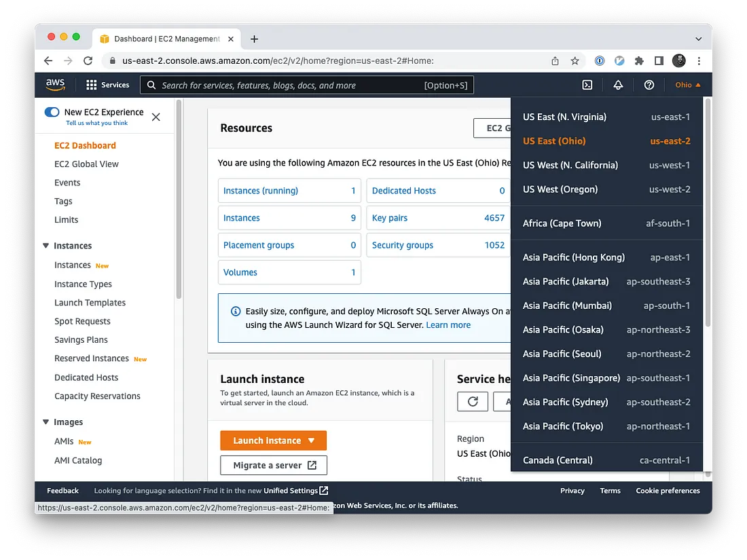Follow the Learn more link
Image resolution: width=747 pixels, height=560 pixels.
click(448, 324)
